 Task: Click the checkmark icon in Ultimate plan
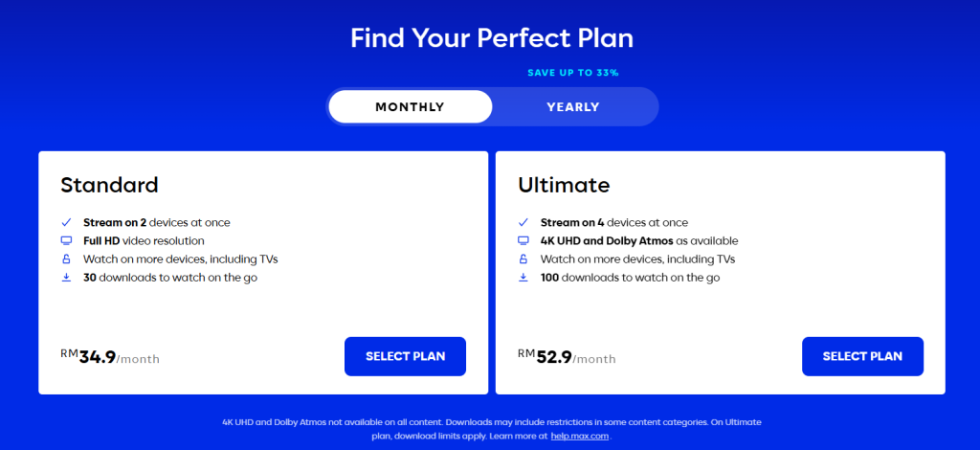coord(523,222)
